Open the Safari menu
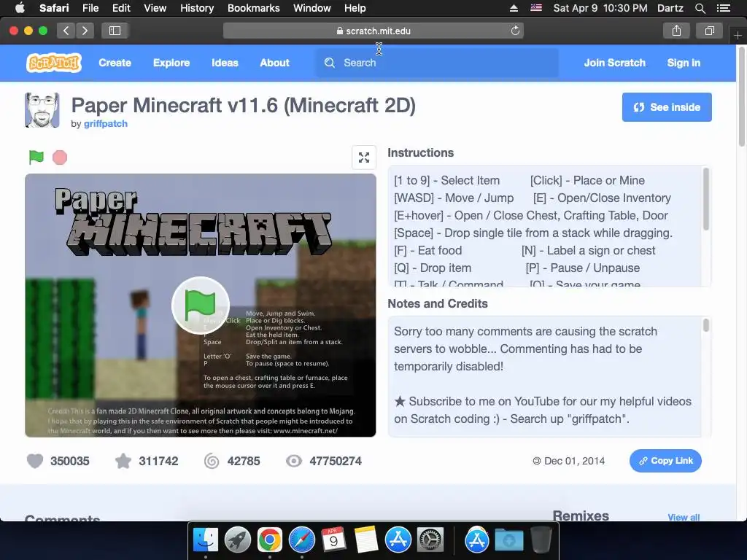This screenshot has width=747, height=560. (54, 8)
